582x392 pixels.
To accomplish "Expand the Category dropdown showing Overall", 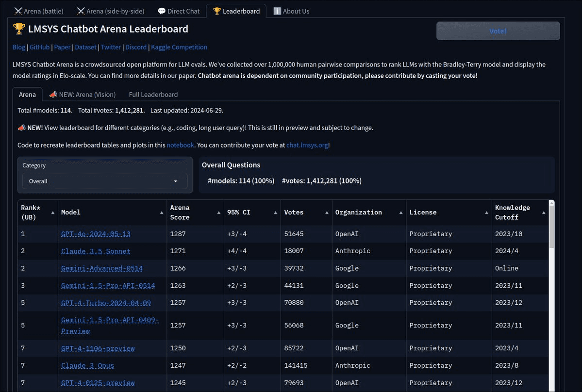I will [105, 181].
